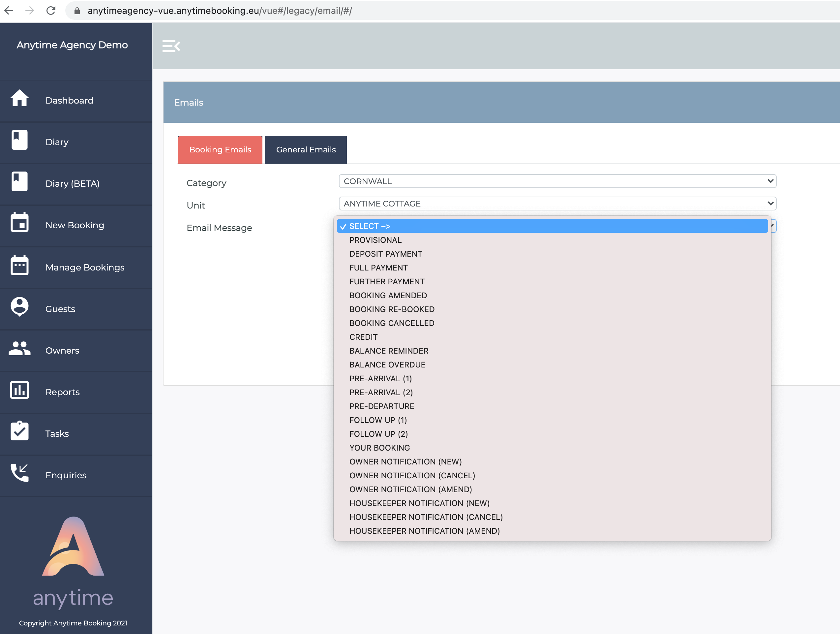Image resolution: width=840 pixels, height=634 pixels.
Task: Click the Emails panel heading
Action: tap(189, 103)
